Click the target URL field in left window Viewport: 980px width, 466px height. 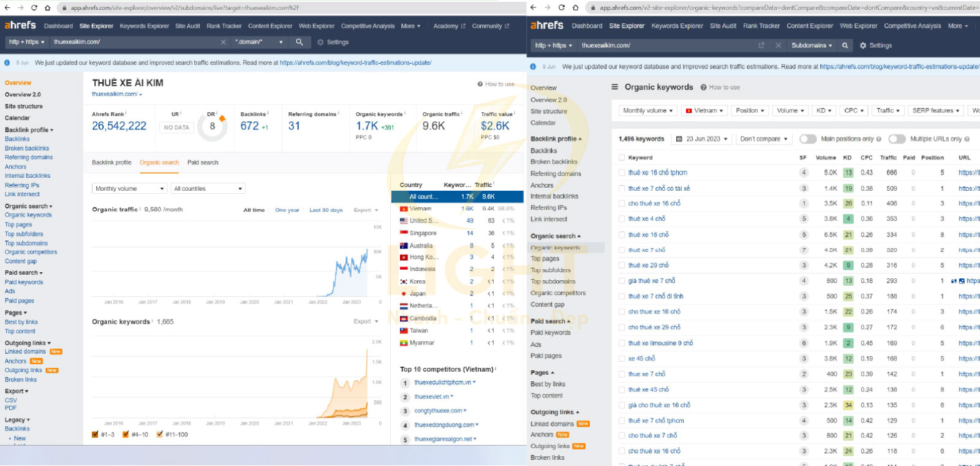[135, 42]
